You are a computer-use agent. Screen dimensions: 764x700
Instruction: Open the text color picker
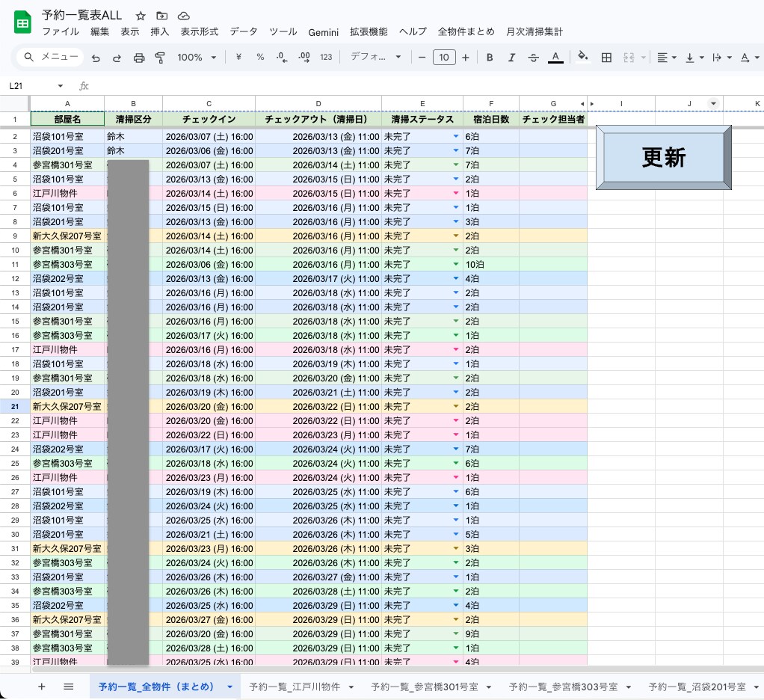tap(555, 58)
